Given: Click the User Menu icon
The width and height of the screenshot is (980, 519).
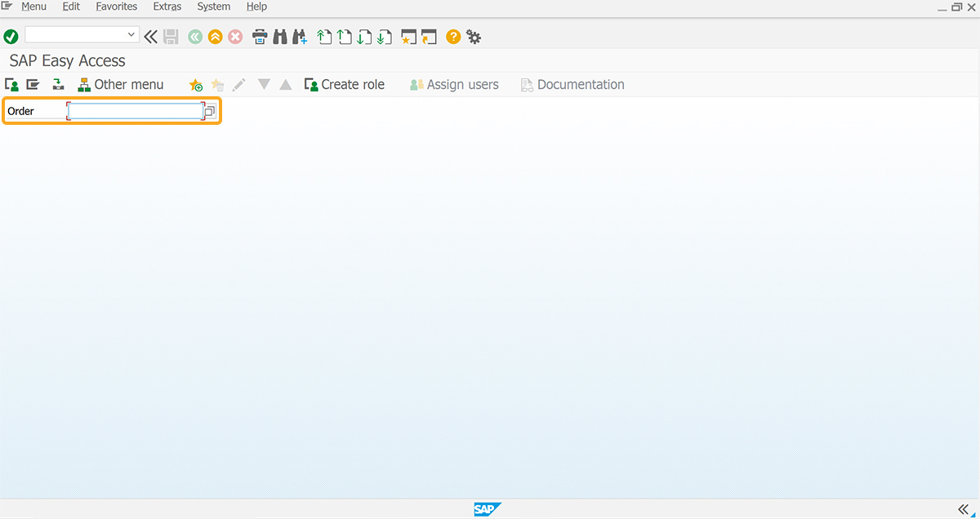Looking at the screenshot, I should point(11,84).
